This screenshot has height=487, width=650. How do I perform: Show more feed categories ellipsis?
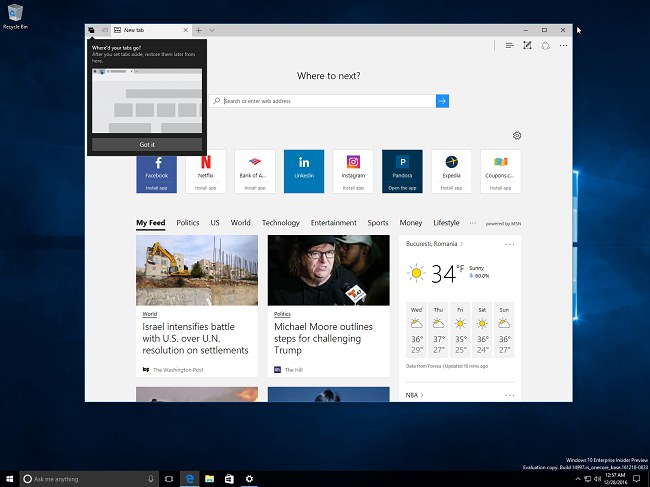473,223
